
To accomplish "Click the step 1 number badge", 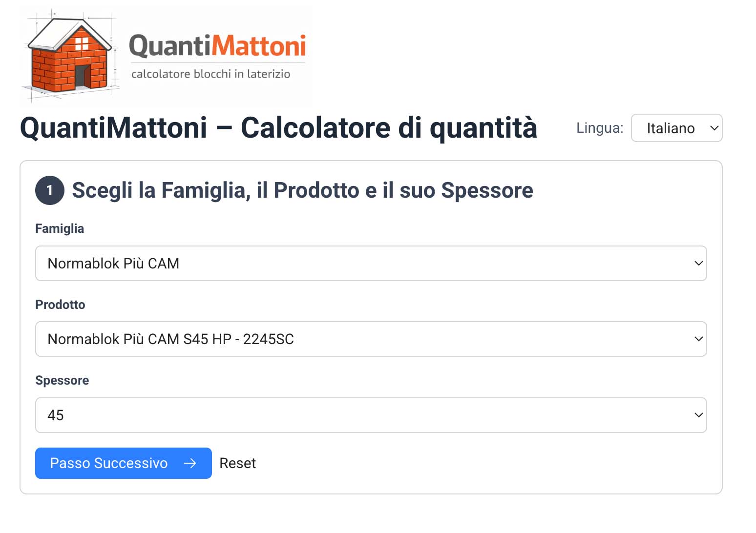I will coord(50,190).
